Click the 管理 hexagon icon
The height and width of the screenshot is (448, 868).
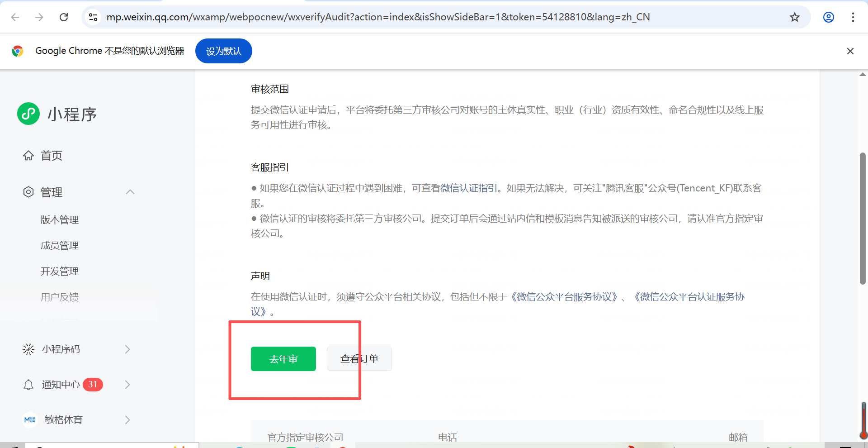coord(28,192)
